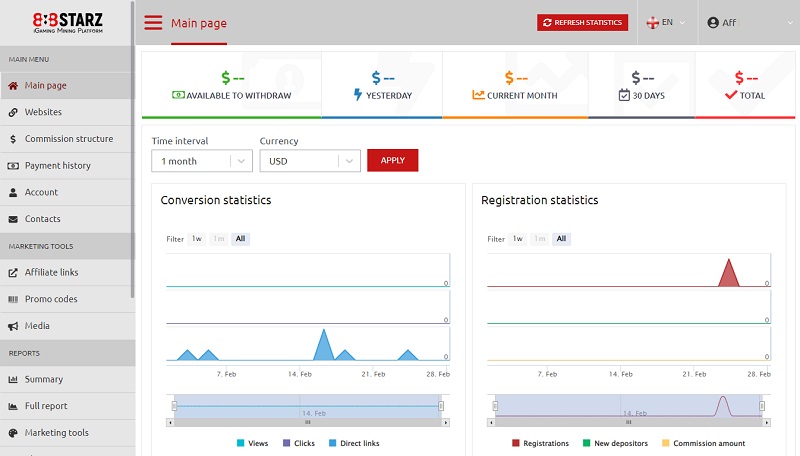Click the Conversion chart navigator left handle

click(174, 406)
